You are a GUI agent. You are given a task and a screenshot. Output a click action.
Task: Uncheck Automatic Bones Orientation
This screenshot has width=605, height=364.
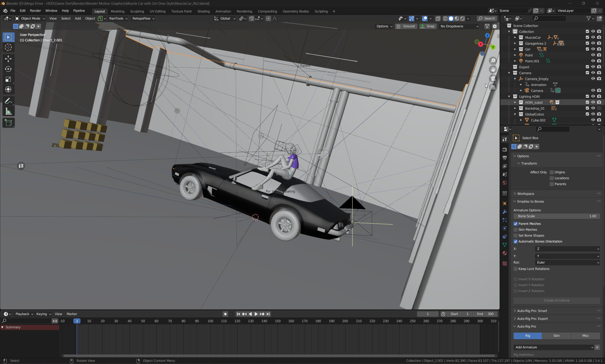pyautogui.click(x=516, y=241)
